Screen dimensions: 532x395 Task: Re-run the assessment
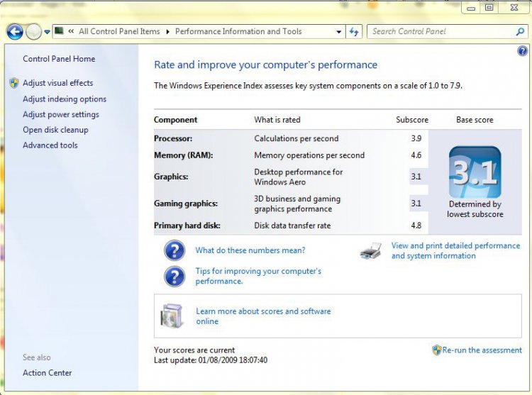tap(482, 350)
